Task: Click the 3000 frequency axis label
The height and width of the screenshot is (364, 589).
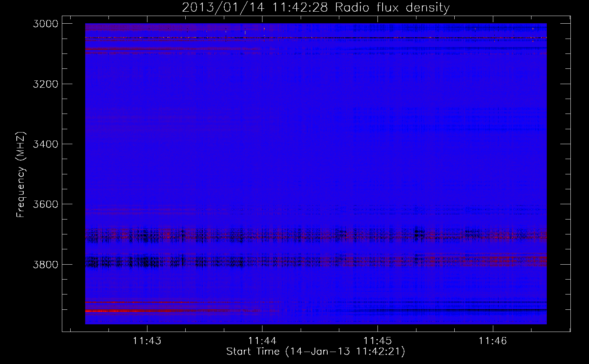Action: (x=46, y=24)
